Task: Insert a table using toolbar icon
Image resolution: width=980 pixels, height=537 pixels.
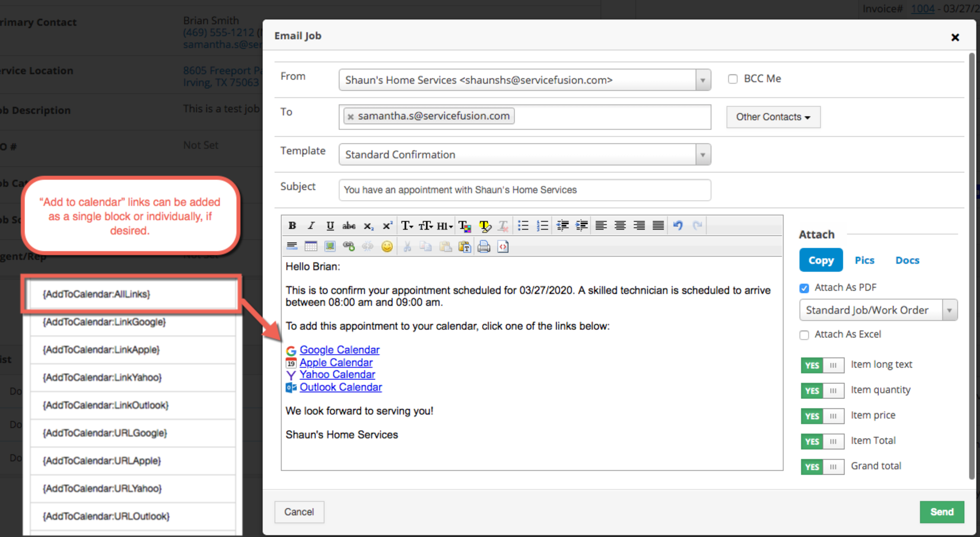Action: coord(311,246)
